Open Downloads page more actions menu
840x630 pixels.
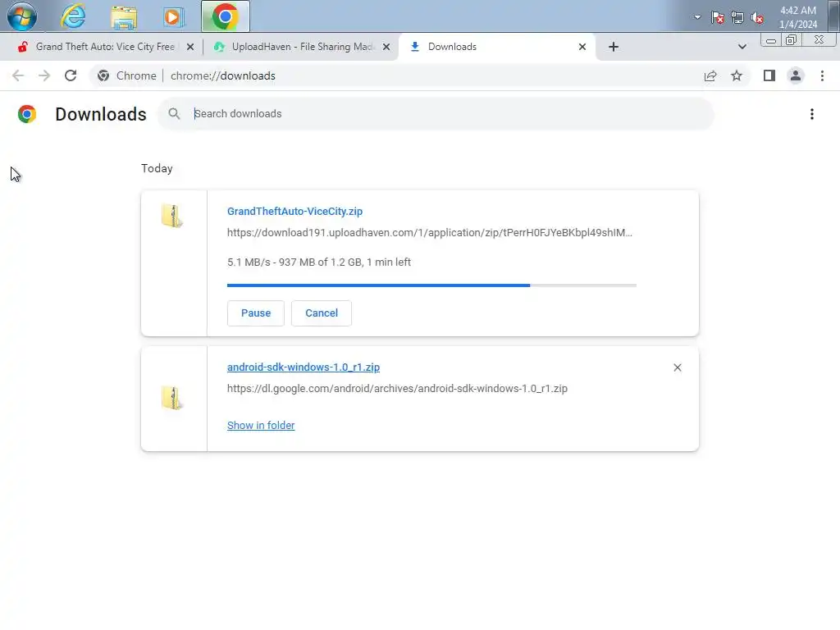811,114
